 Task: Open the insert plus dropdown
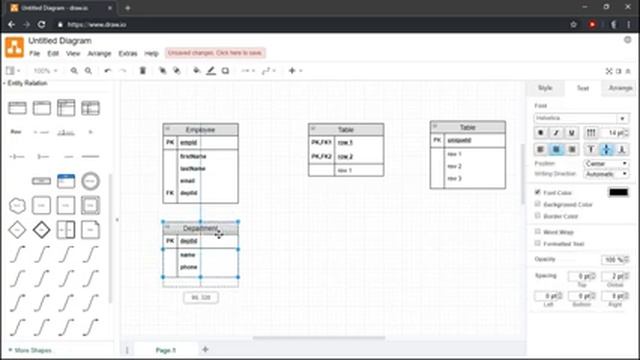pos(295,71)
